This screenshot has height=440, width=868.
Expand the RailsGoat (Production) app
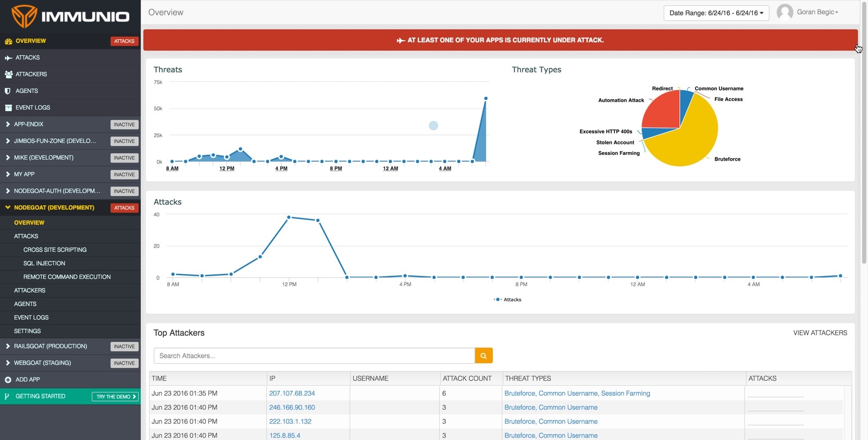[x=8, y=347]
